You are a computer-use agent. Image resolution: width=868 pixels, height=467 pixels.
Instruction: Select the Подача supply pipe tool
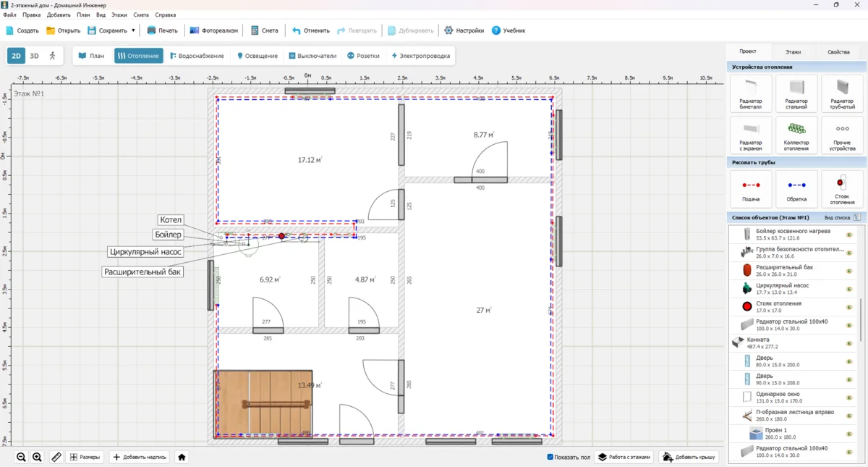[750, 189]
